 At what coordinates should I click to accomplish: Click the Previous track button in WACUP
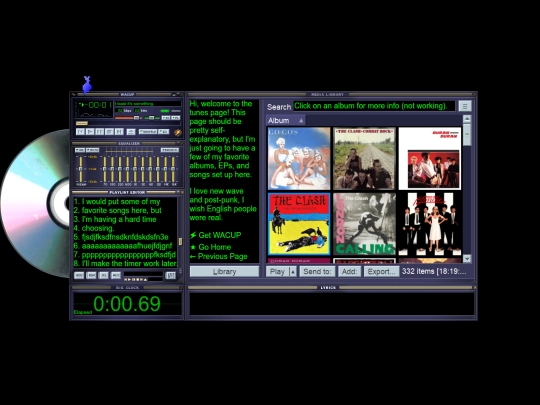80,132
